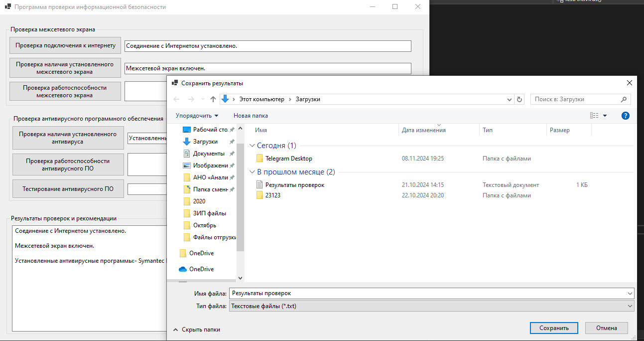The height and width of the screenshot is (341, 644).
Task: Open the Тип файла dropdown
Action: pos(431,306)
